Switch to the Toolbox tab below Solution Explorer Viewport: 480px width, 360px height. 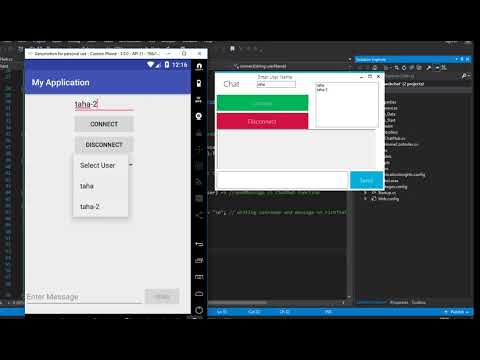(x=419, y=302)
